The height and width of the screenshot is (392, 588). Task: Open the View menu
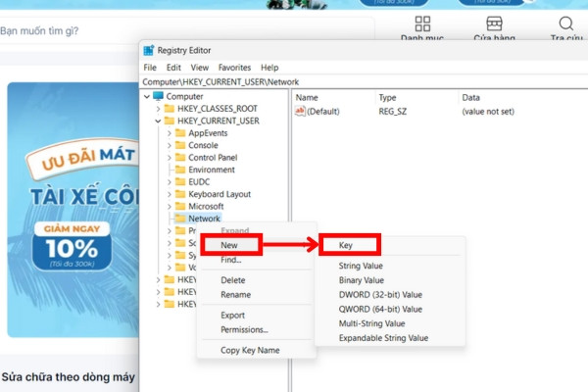tap(200, 68)
